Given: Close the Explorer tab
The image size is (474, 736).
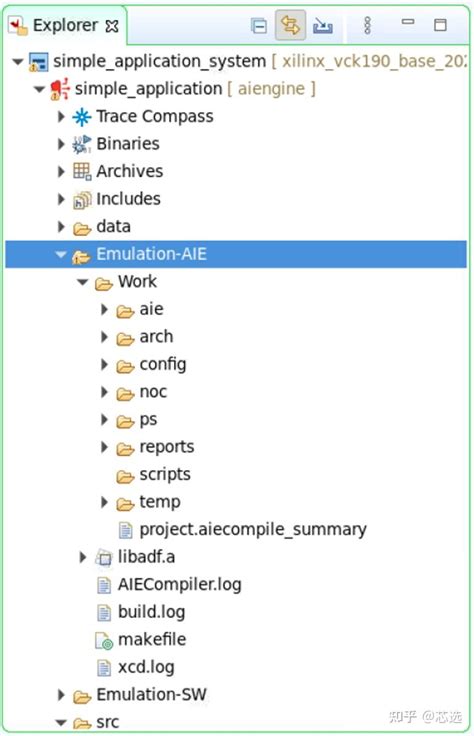Looking at the screenshot, I should pos(112,26).
